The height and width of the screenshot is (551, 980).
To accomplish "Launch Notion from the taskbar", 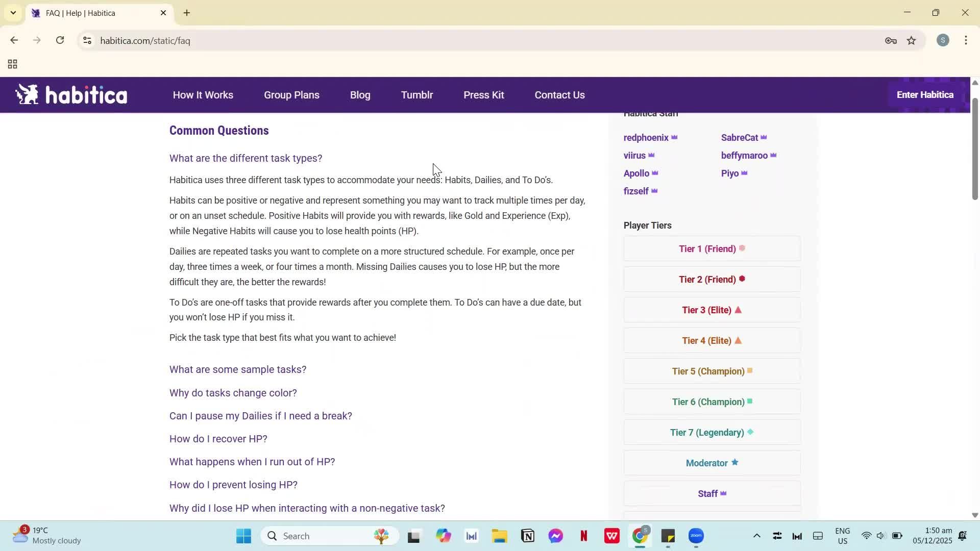I will tap(527, 536).
